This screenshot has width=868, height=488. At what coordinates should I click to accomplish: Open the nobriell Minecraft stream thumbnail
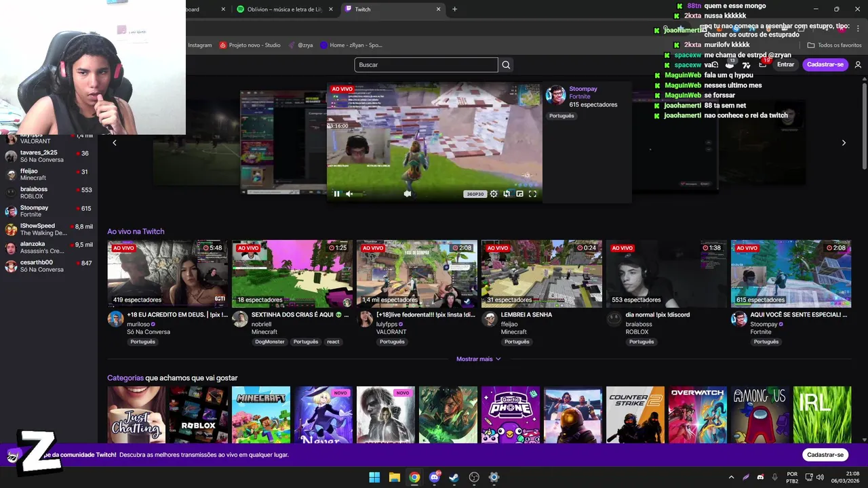292,274
